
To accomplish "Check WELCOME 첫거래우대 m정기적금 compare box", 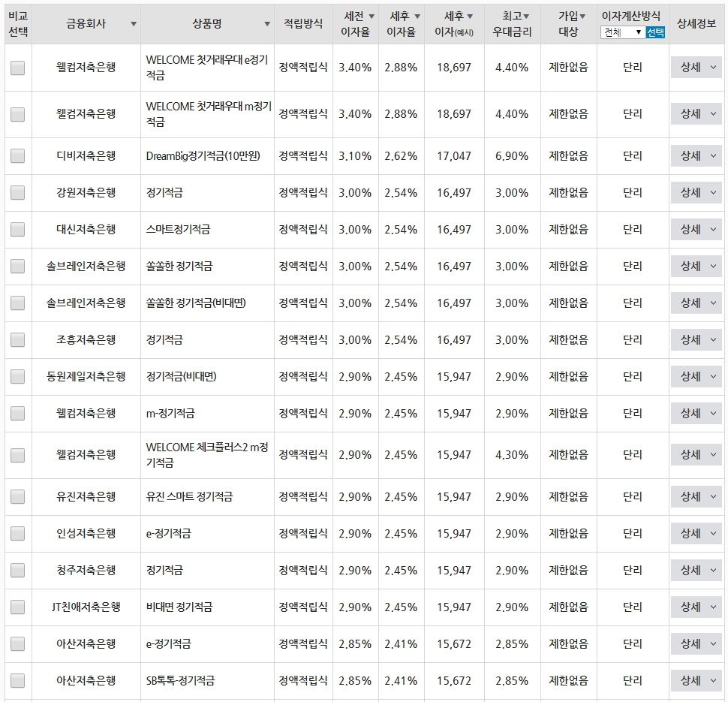I will pyautogui.click(x=18, y=114).
